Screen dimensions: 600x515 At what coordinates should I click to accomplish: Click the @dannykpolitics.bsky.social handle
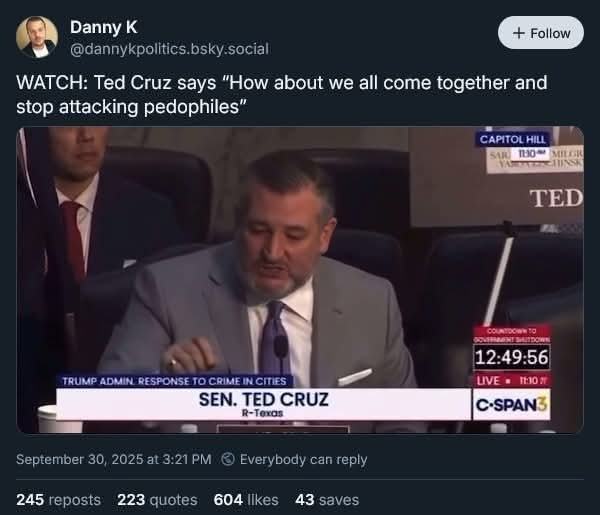[x=169, y=48]
